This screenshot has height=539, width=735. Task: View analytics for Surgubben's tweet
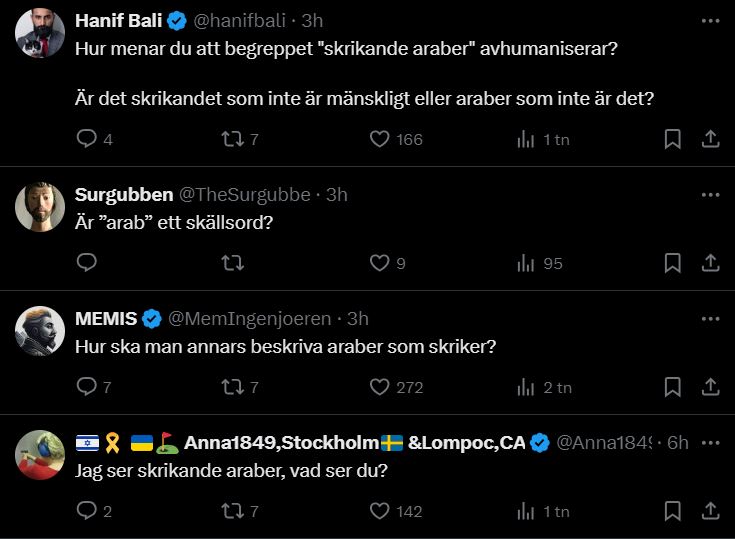click(526, 263)
